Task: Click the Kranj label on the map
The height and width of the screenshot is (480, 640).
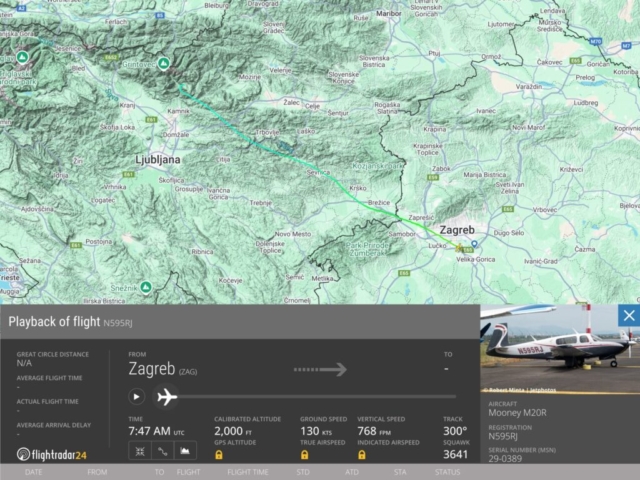Action: pyautogui.click(x=127, y=105)
